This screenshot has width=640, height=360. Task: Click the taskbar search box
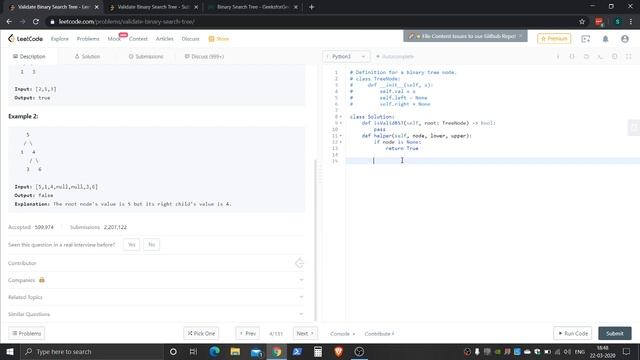(x=91, y=351)
